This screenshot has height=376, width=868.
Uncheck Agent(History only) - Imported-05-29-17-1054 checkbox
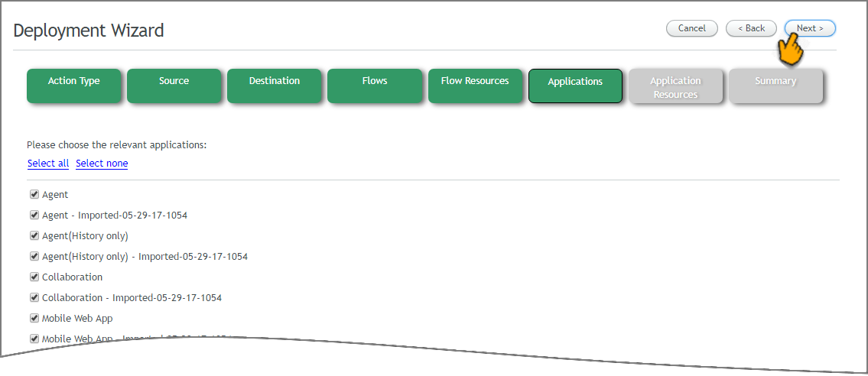34,257
